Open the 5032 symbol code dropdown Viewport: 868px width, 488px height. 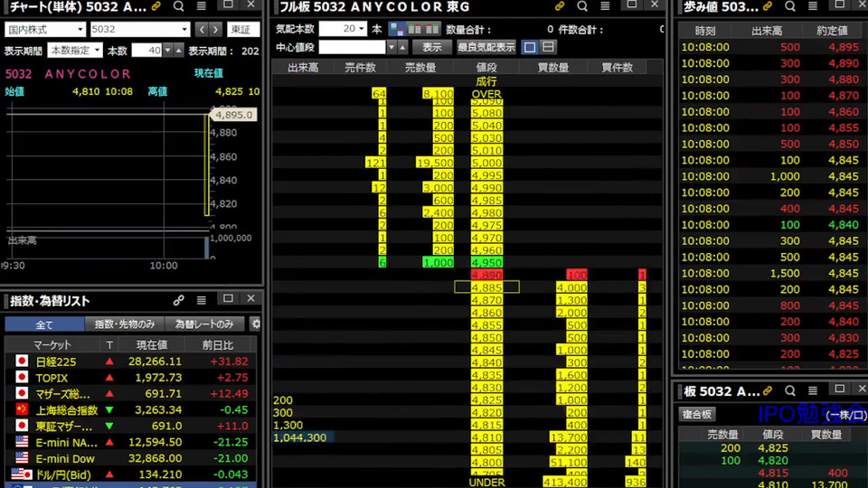point(140,29)
